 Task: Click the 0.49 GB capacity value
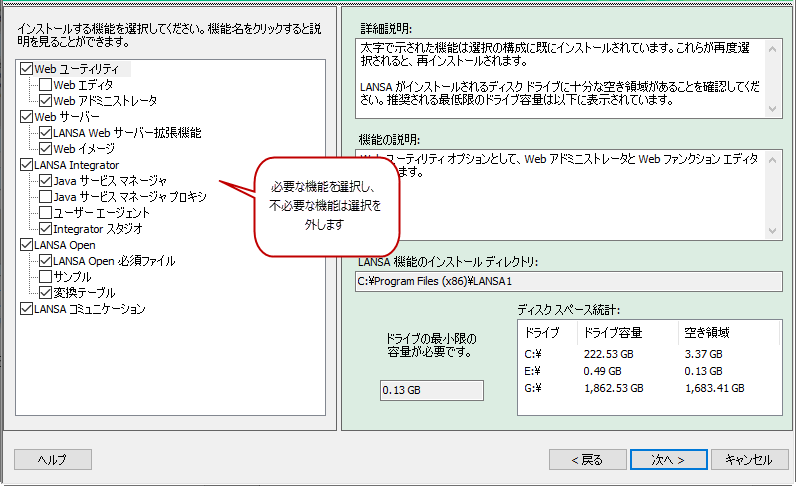[x=602, y=371]
